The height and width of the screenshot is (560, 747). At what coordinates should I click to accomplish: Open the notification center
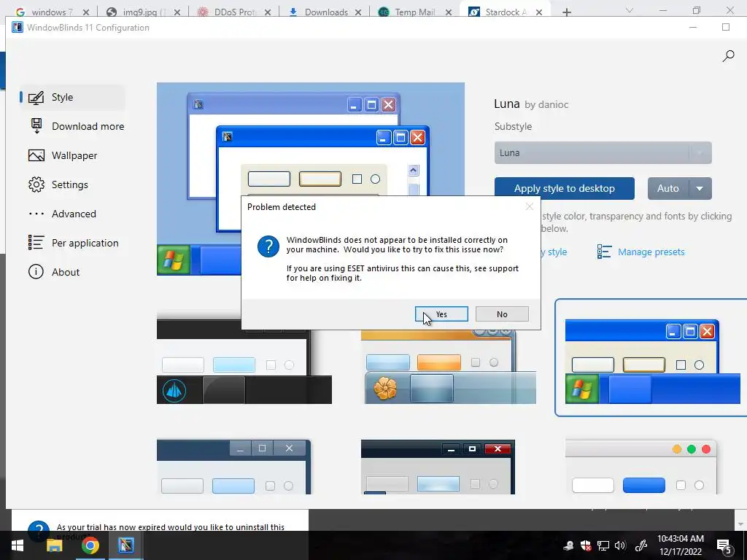[724, 547]
